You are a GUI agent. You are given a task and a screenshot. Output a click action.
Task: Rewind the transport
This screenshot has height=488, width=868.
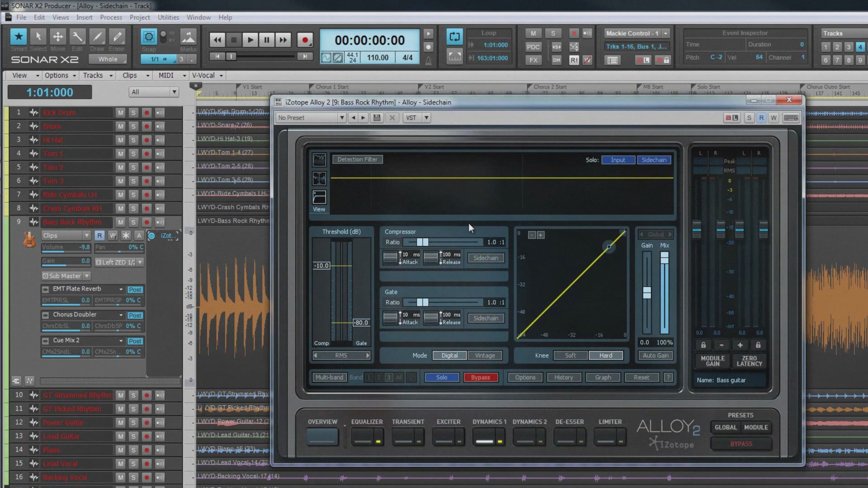point(217,40)
